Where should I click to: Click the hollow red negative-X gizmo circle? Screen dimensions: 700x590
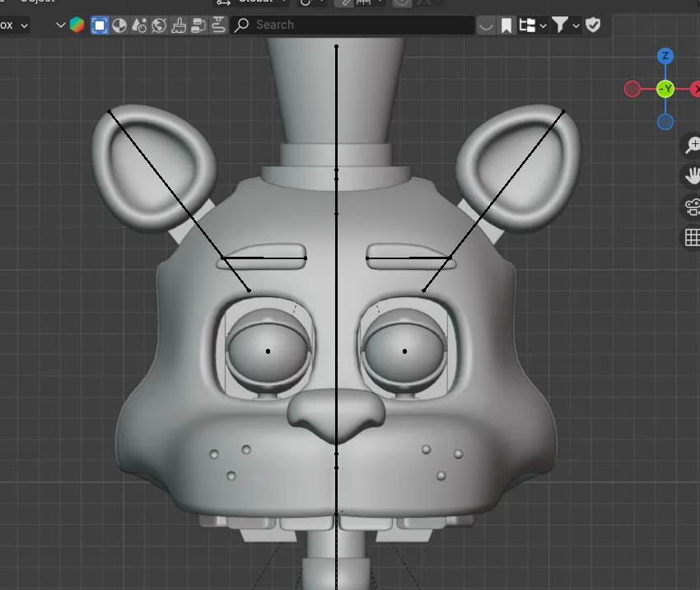tap(632, 89)
